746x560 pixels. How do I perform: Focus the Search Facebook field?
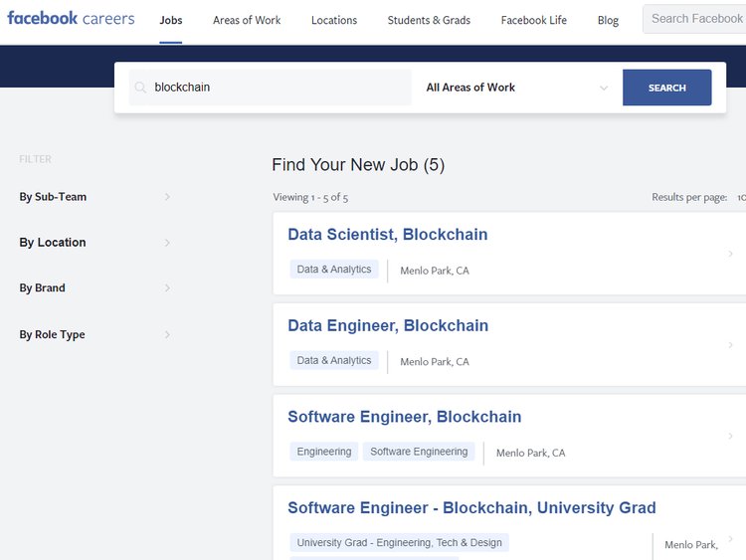(694, 19)
